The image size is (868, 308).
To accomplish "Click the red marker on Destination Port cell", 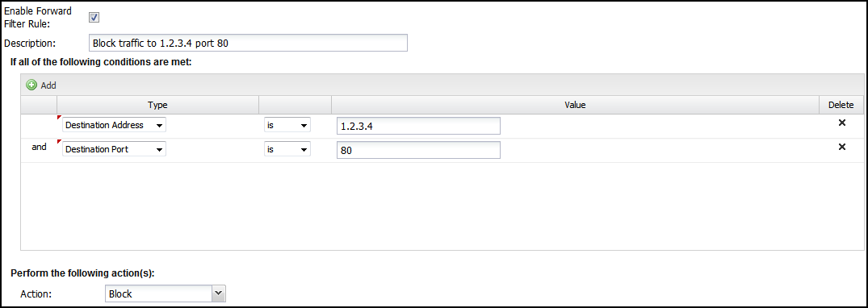I will click(x=59, y=141).
